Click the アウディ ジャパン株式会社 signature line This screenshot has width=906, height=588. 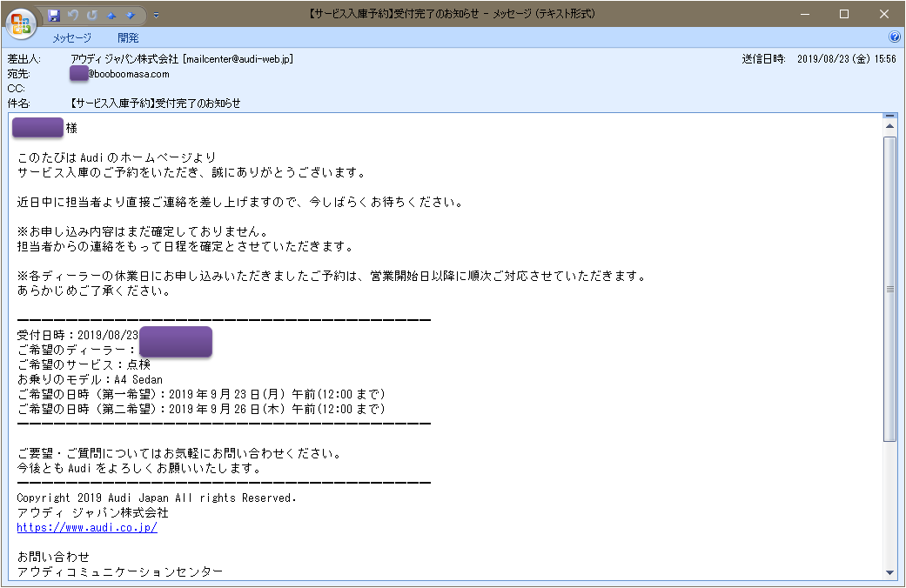[x=92, y=512]
